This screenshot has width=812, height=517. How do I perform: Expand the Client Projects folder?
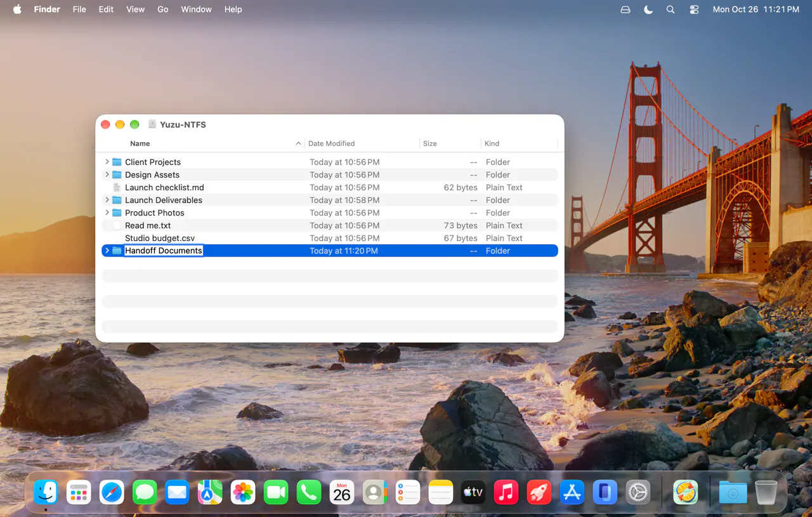[107, 162]
